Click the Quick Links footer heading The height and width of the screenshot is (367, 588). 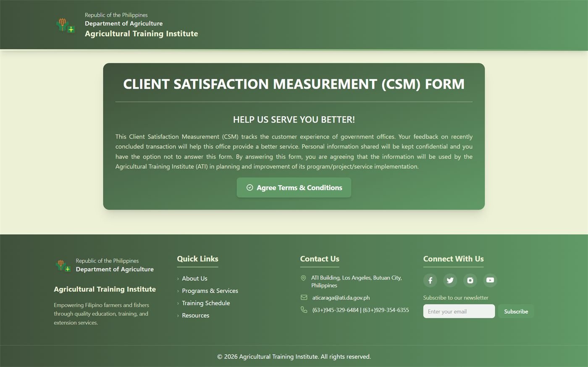click(197, 259)
